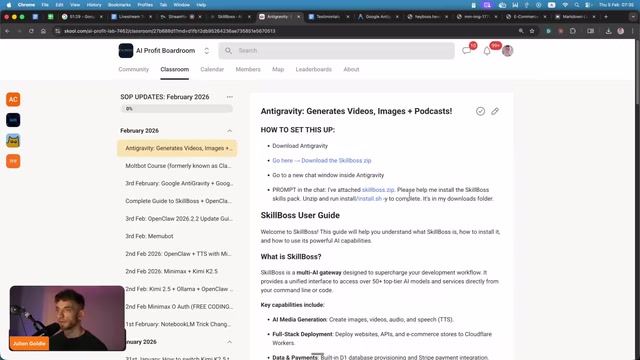The height and width of the screenshot is (360, 640).
Task: Open the Wi-Fi status icon in the menu bar
Action: click(565, 5)
